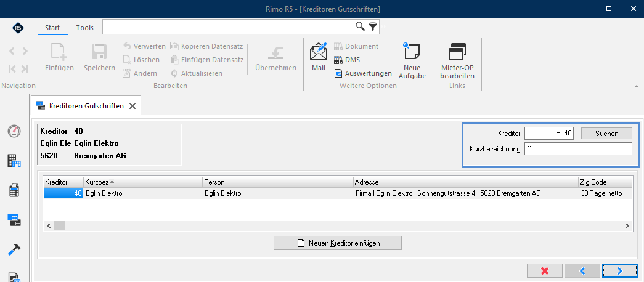Click Dokument in Weitere Optionen
This screenshot has height=282, width=644.
[356, 46]
